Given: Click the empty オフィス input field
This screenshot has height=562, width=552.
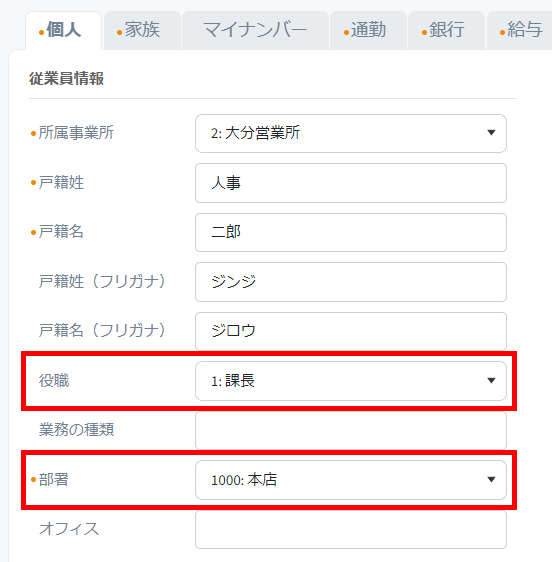Looking at the screenshot, I should click(351, 529).
